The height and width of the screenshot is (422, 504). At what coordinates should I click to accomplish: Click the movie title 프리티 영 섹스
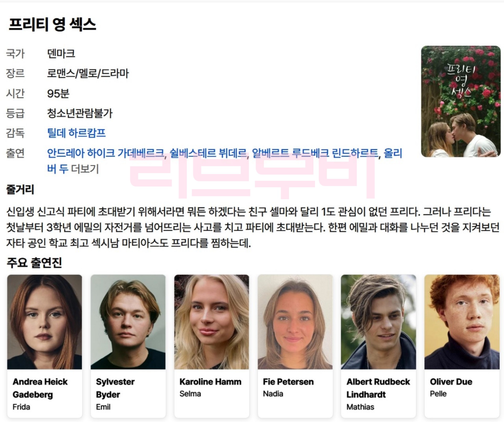coord(52,24)
